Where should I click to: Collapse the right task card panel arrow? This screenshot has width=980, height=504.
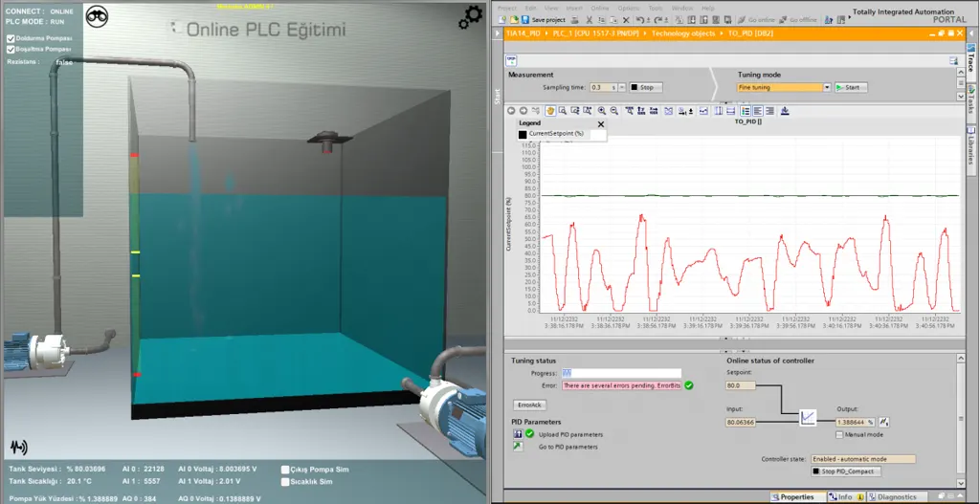(970, 33)
